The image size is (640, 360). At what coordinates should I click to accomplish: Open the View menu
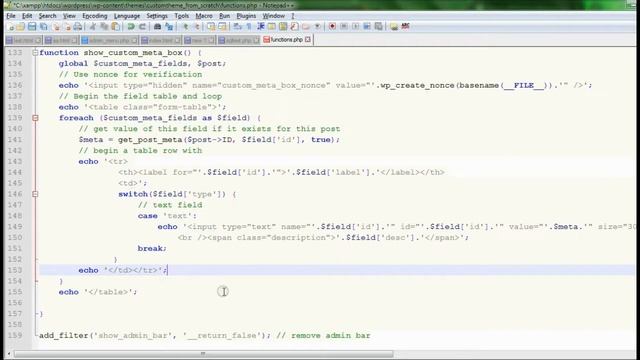(69, 16)
